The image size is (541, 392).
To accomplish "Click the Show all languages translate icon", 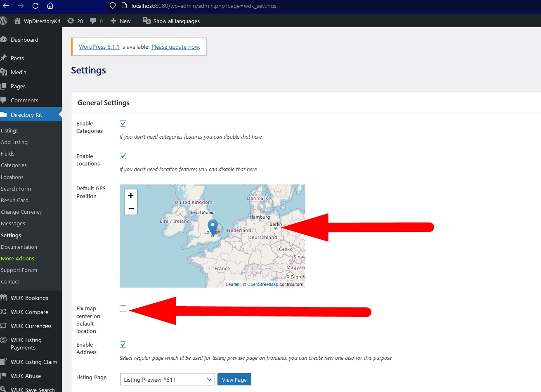I will [146, 21].
